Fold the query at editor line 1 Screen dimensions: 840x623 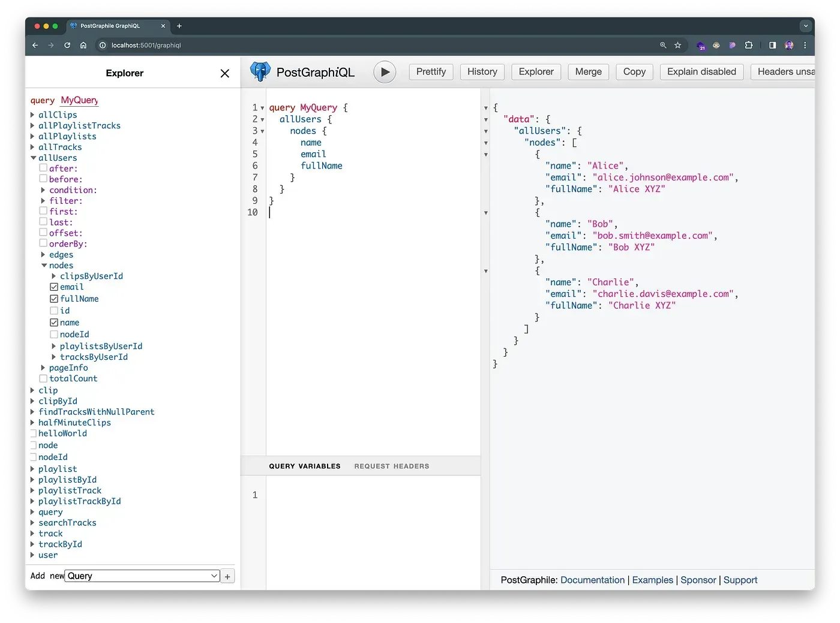(262, 108)
